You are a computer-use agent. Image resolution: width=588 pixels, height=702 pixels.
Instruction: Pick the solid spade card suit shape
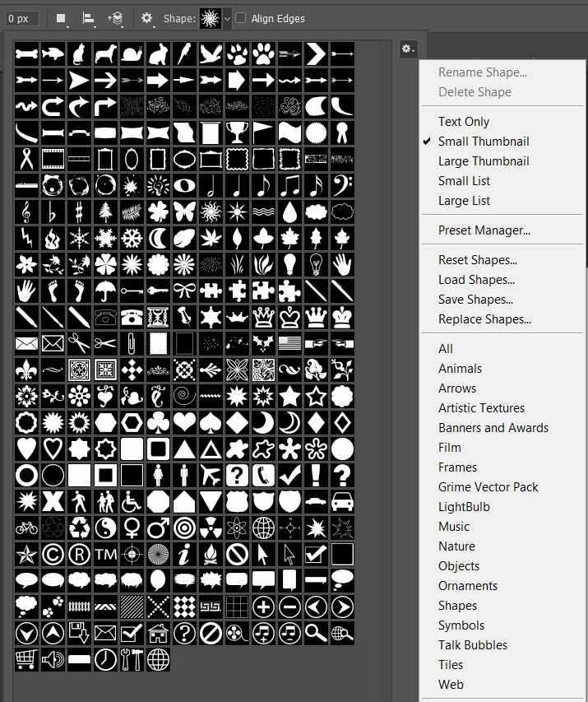pos(211,423)
